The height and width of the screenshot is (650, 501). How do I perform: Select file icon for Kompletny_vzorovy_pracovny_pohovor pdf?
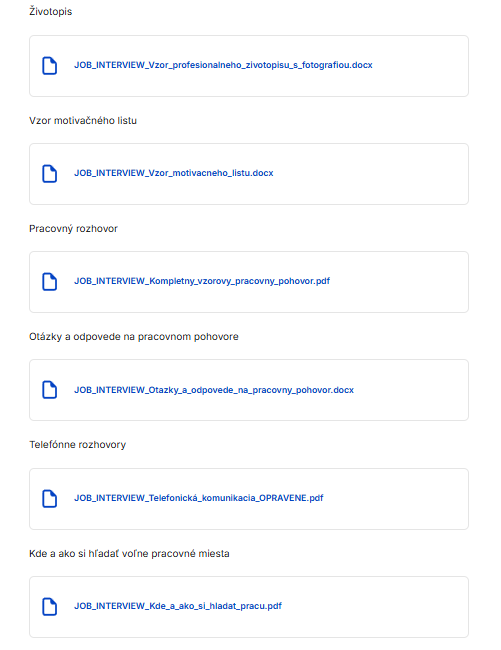[50, 282]
